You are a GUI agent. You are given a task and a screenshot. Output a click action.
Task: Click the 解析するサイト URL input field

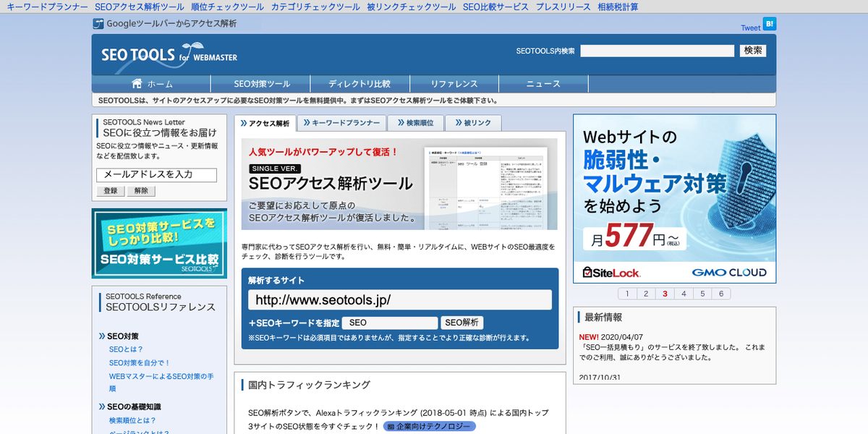pos(400,299)
